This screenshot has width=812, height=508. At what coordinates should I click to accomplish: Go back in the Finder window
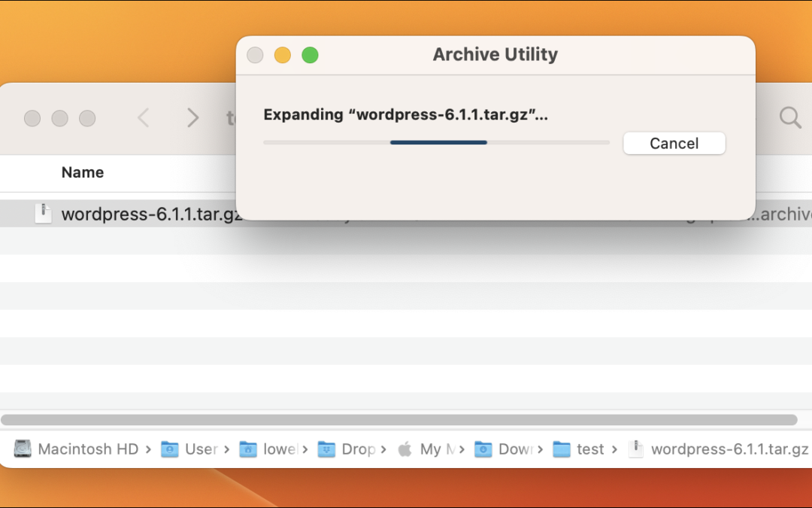click(144, 117)
